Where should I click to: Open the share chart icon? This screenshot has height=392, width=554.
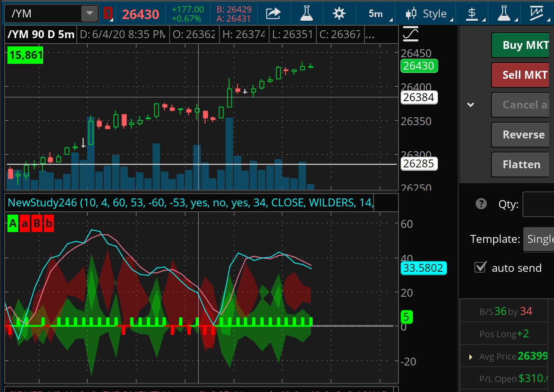(x=273, y=14)
